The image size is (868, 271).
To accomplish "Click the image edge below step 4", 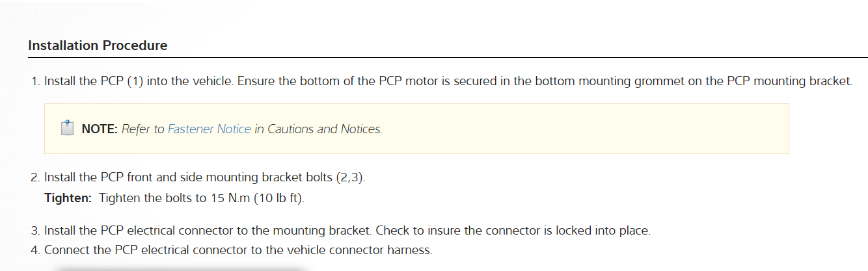I will click(x=176, y=268).
